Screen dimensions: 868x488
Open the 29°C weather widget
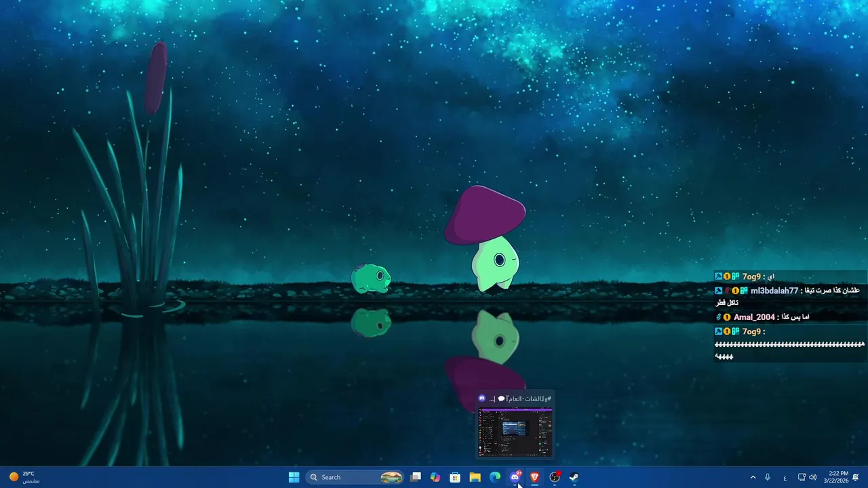[x=24, y=477]
